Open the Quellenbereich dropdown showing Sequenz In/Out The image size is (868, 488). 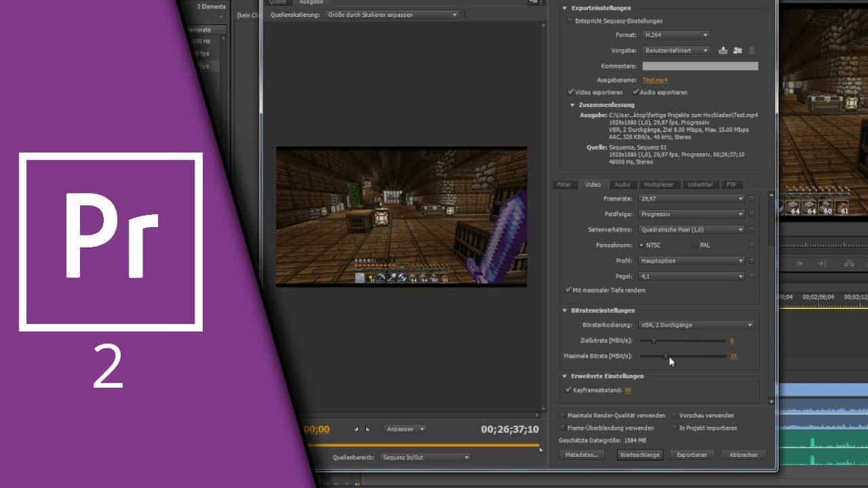coord(425,457)
